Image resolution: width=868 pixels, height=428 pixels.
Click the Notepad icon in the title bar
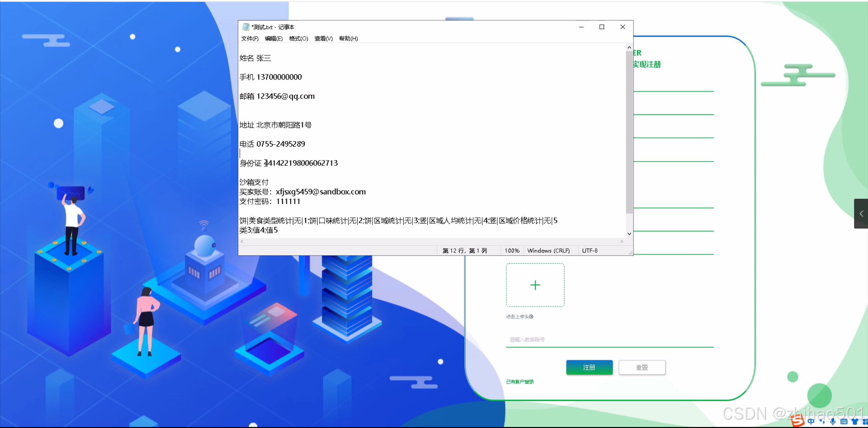245,27
